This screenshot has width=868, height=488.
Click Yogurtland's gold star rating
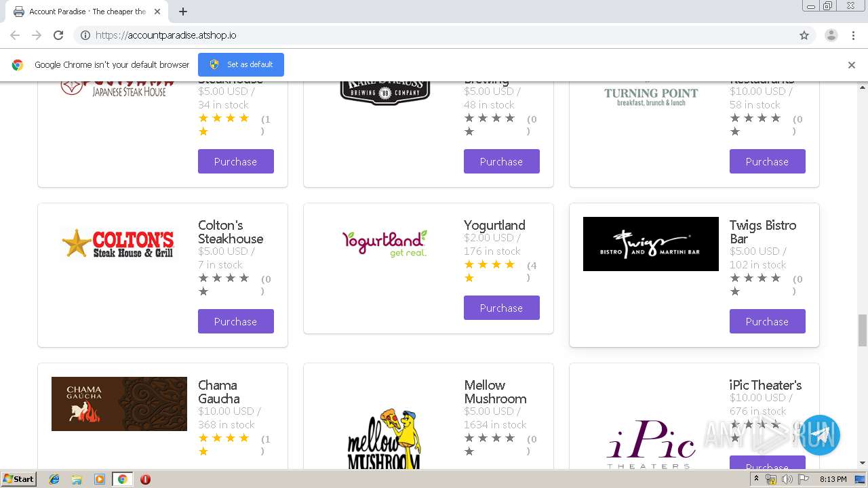click(x=490, y=271)
